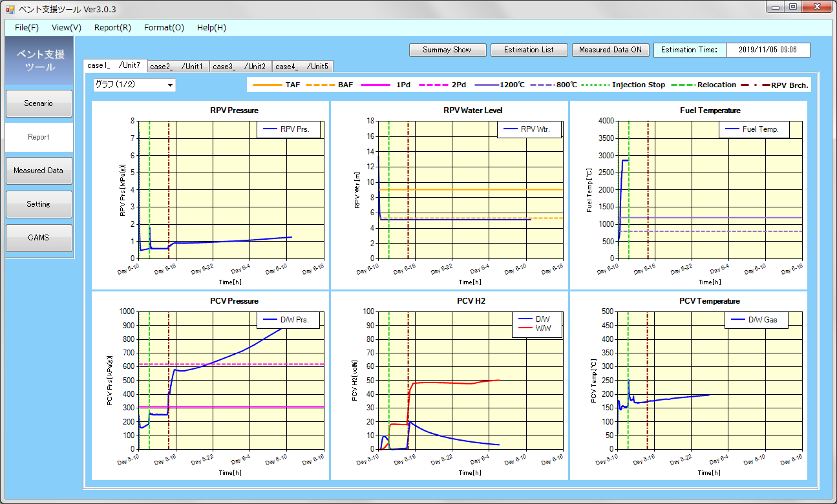This screenshot has width=837, height=504.
Task: Minimize the ベント支援ツール window
Action: 776,7
